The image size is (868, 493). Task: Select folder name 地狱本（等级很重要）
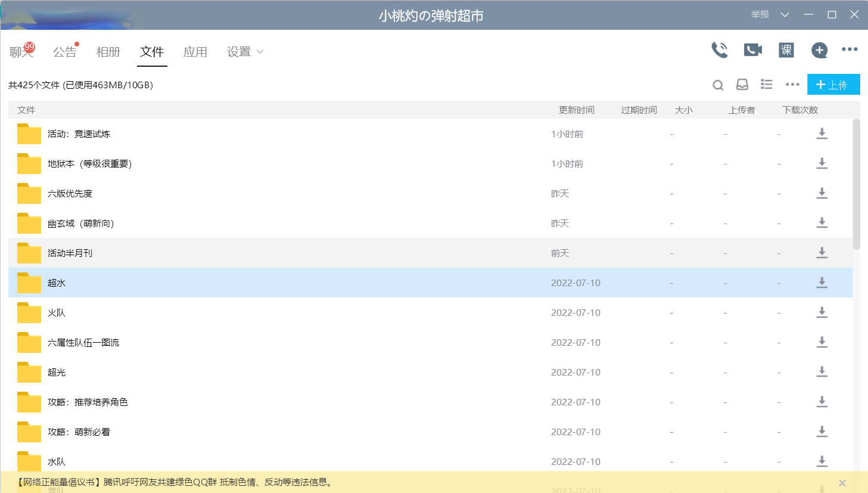tap(89, 163)
